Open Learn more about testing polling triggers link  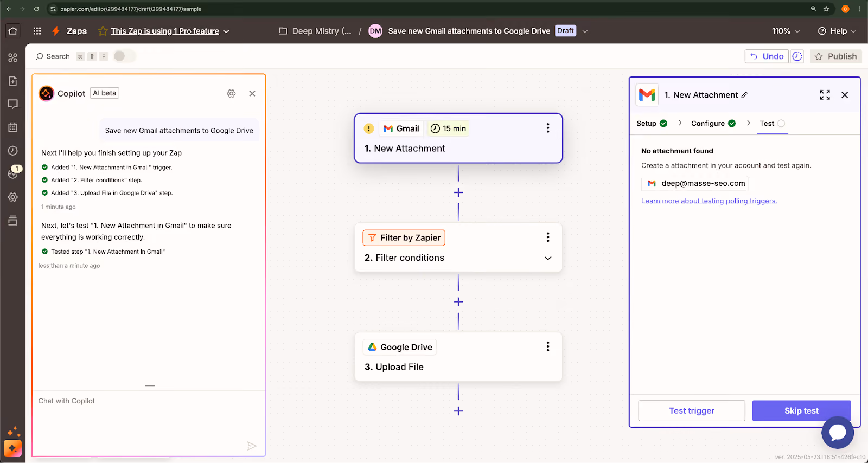coord(709,201)
